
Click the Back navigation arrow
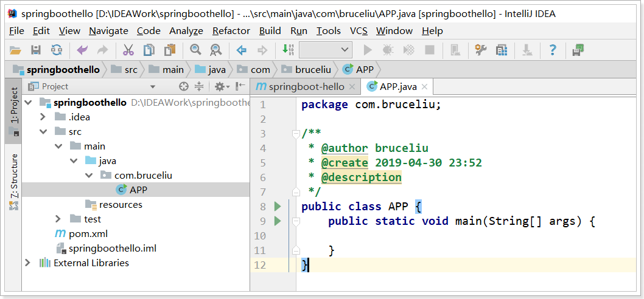pos(242,50)
